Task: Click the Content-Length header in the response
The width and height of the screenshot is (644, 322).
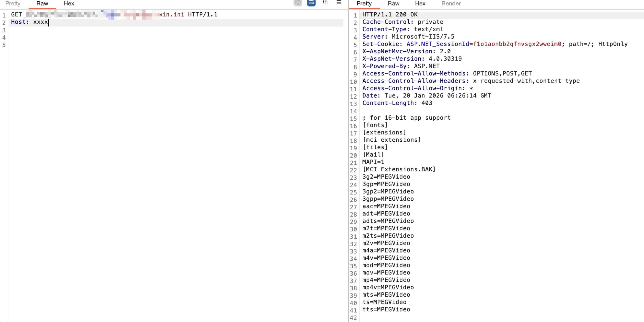Action: tap(388, 103)
